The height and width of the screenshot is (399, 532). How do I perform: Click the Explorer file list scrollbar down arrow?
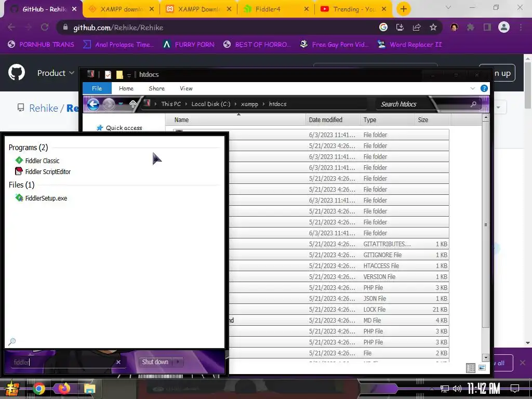tap(486, 357)
